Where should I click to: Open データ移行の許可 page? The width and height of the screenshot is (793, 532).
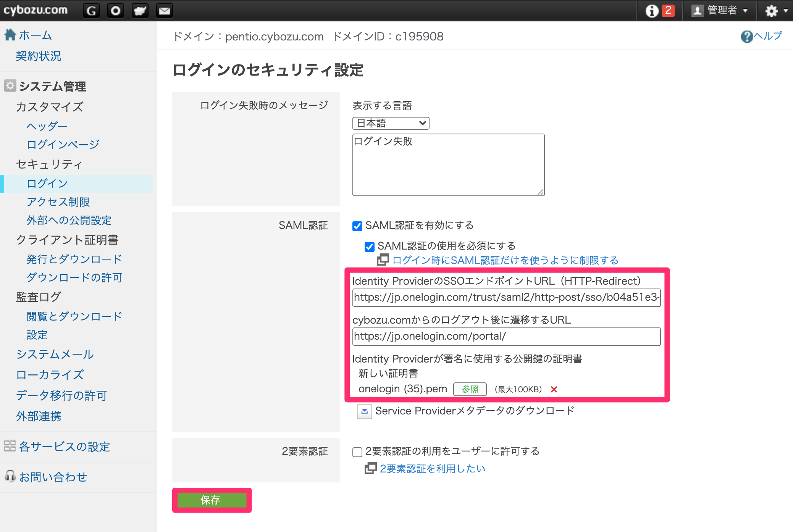tap(61, 395)
